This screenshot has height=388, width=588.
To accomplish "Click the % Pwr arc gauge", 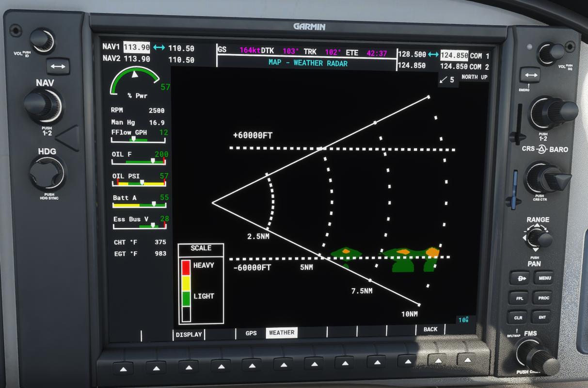I will point(135,81).
